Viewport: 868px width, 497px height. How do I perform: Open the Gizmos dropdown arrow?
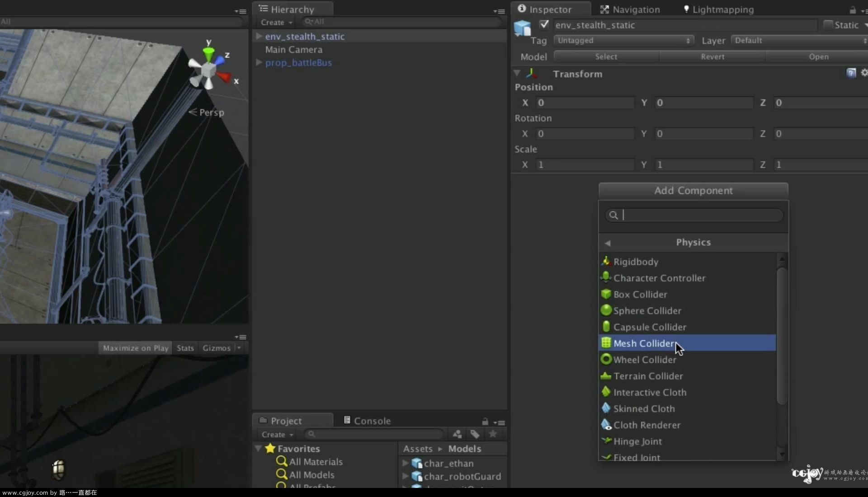click(239, 348)
